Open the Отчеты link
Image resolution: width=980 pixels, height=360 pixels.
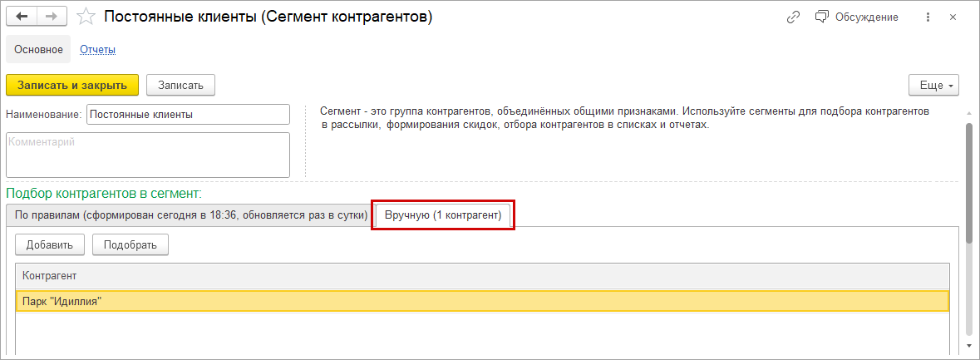click(97, 49)
